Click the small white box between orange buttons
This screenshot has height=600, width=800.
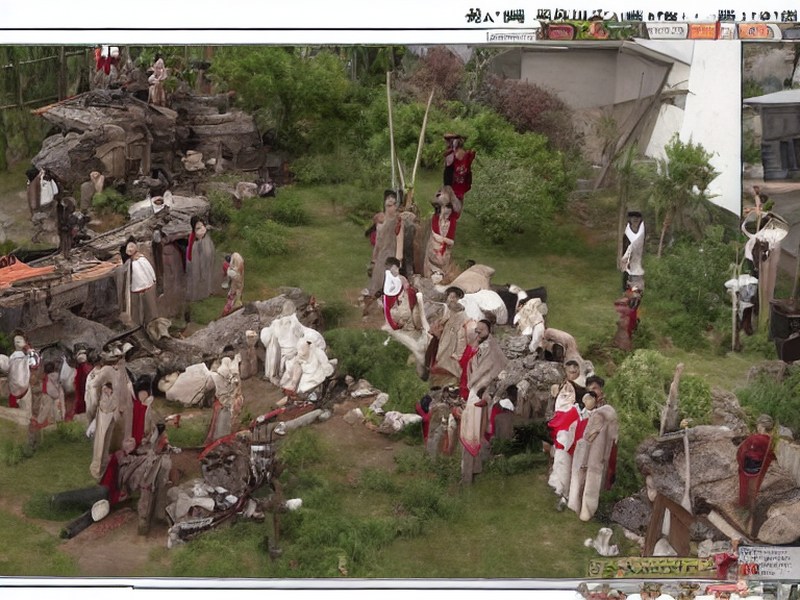tap(728, 31)
